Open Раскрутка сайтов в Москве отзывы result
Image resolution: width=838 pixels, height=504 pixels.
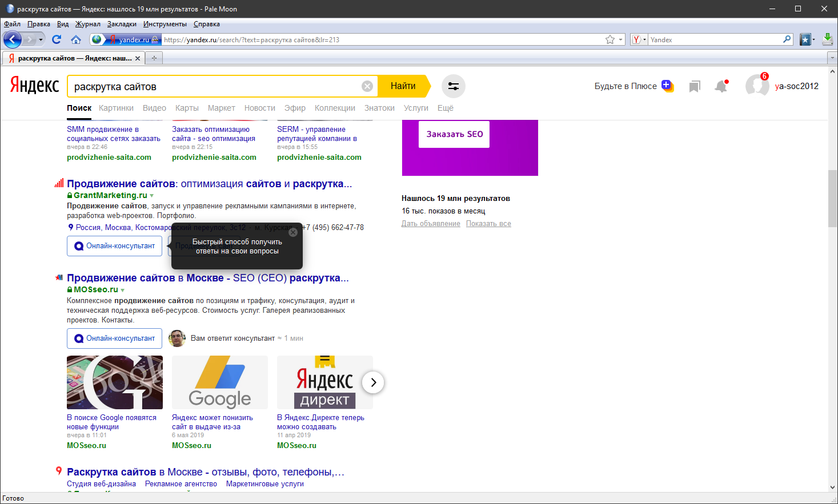pyautogui.click(x=206, y=472)
